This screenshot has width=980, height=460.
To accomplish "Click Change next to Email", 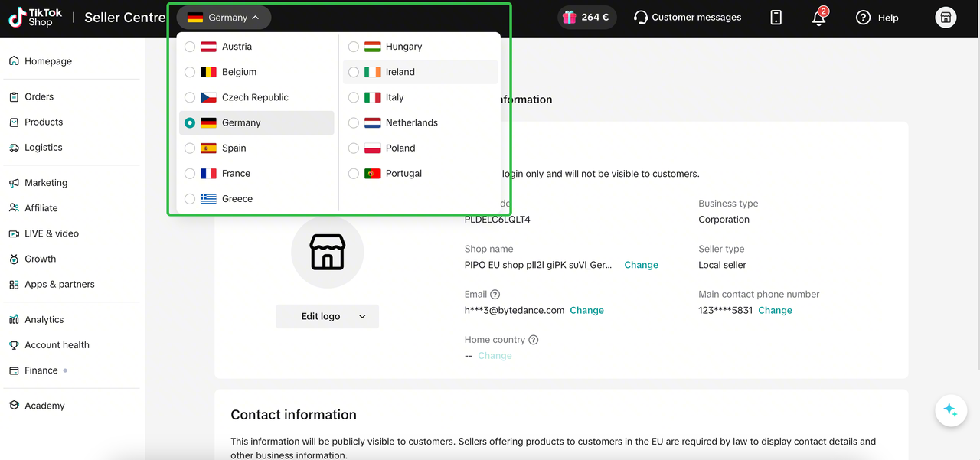I will [x=586, y=310].
